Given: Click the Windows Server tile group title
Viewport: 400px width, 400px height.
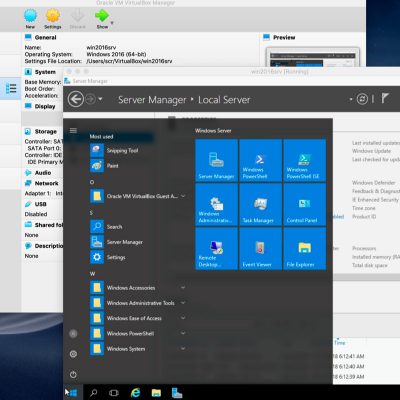Looking at the screenshot, I should pyautogui.click(x=213, y=131).
